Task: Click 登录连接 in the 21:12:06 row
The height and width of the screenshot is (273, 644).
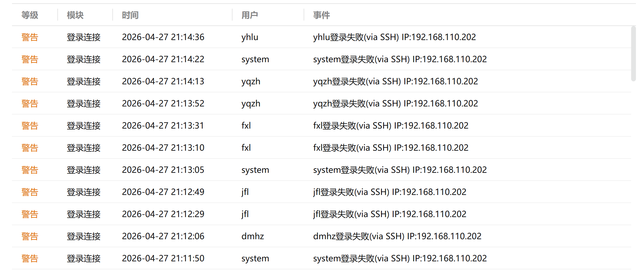Action: [x=83, y=236]
